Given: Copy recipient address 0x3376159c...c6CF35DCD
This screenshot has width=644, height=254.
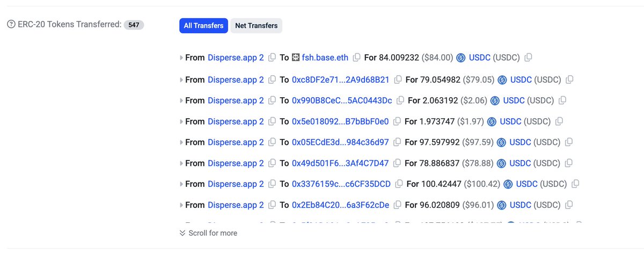Looking at the screenshot, I should click(399, 184).
